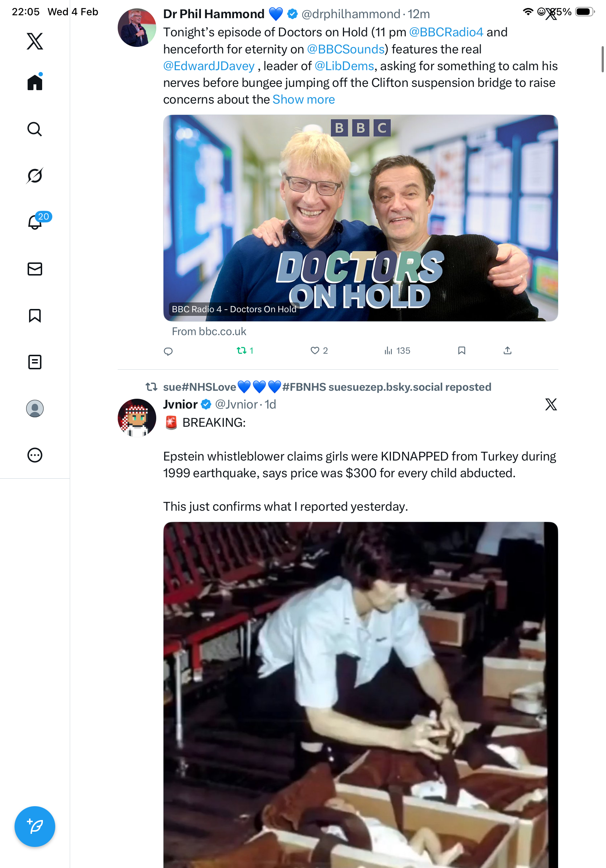
Task: Expand post text with Show more
Action: [x=303, y=100]
